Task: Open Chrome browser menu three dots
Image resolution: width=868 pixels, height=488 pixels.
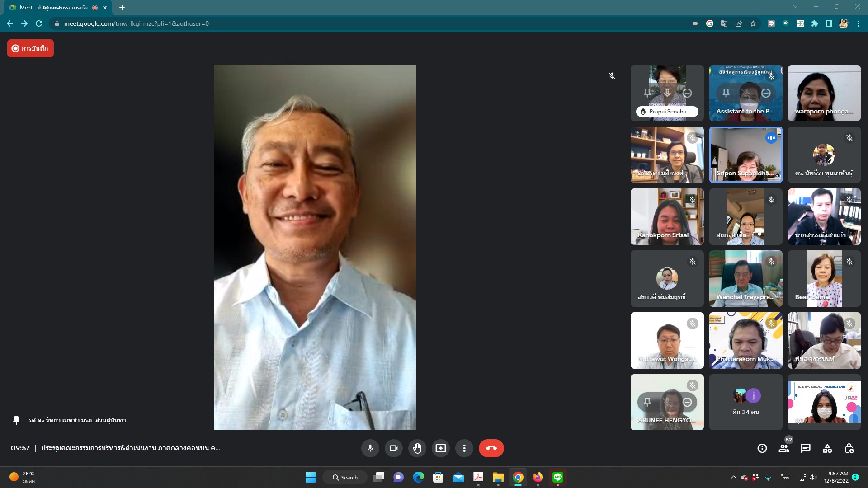Action: [x=858, y=23]
